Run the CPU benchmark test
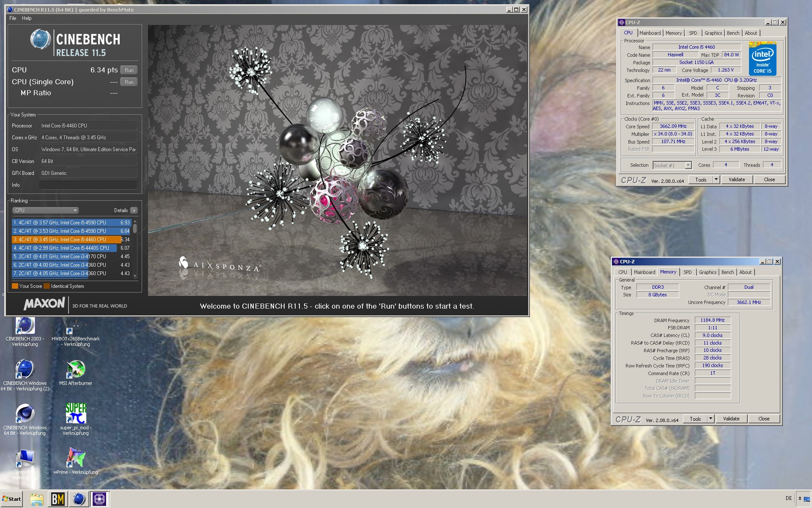 pos(129,70)
